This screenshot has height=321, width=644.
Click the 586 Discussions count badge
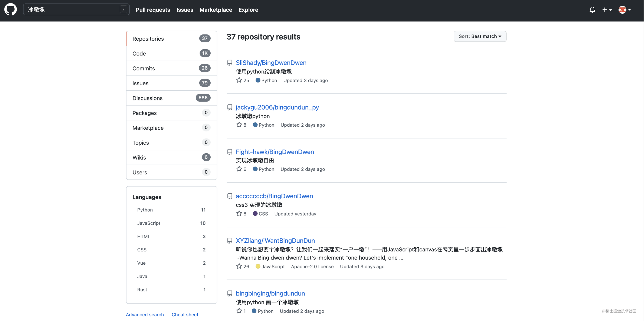tap(203, 98)
